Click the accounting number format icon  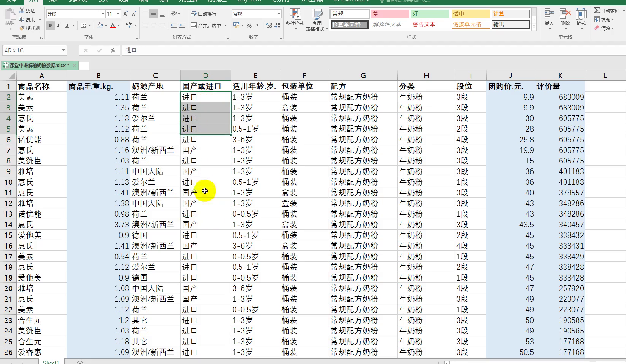pyautogui.click(x=236, y=25)
